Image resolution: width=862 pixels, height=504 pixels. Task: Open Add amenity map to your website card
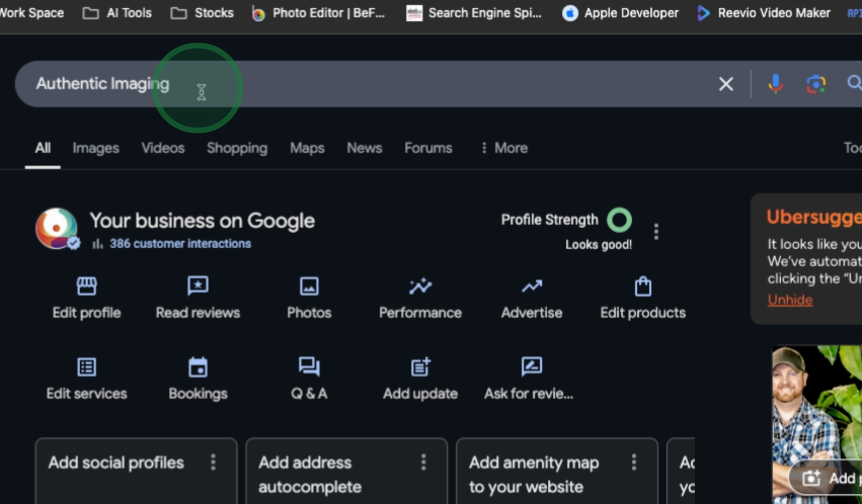click(557, 471)
